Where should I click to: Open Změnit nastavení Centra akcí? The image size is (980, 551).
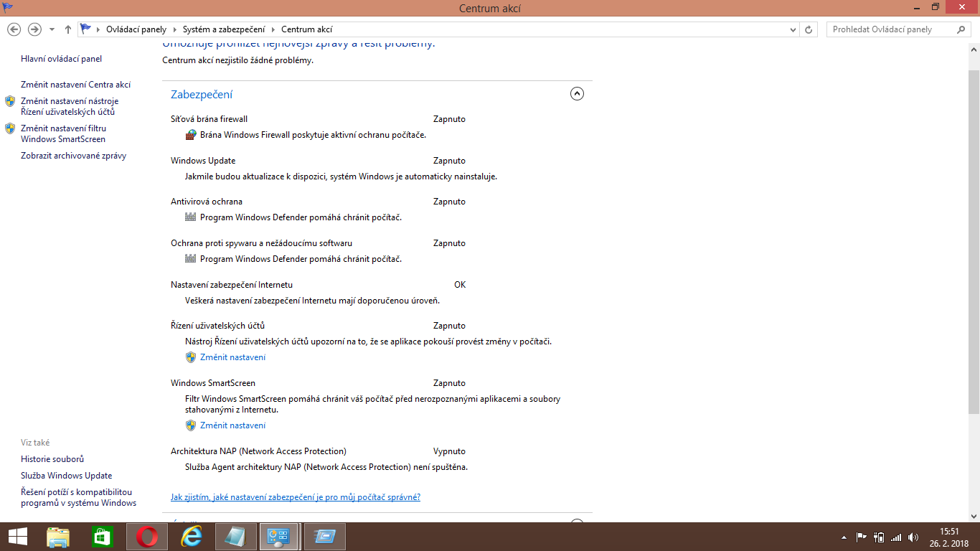[76, 85]
